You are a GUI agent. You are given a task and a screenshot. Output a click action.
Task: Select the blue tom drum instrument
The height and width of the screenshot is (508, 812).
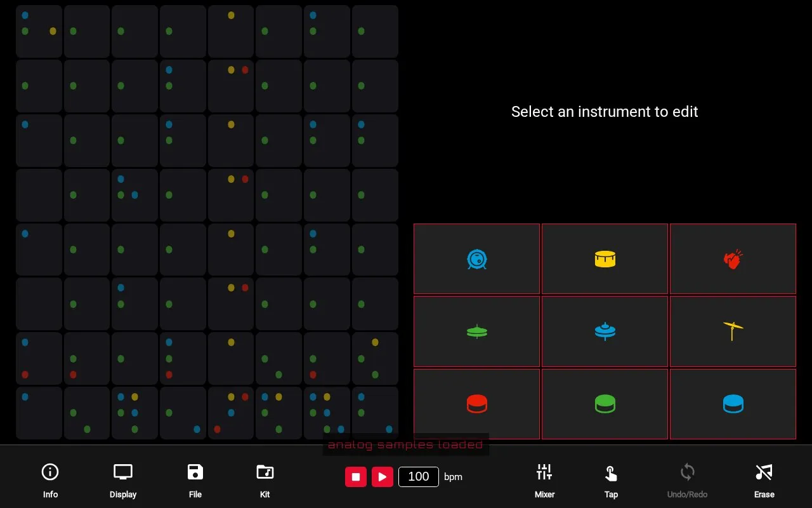point(733,404)
